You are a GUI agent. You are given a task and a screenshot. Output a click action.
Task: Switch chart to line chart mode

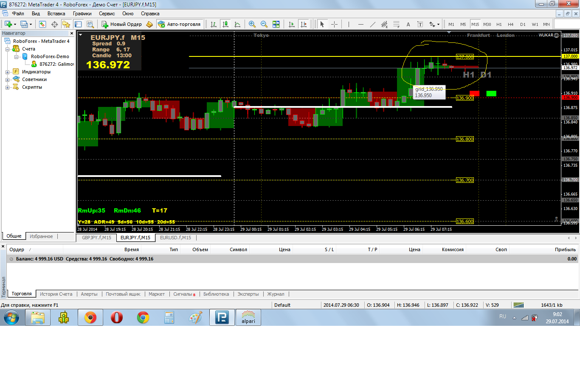(x=237, y=24)
